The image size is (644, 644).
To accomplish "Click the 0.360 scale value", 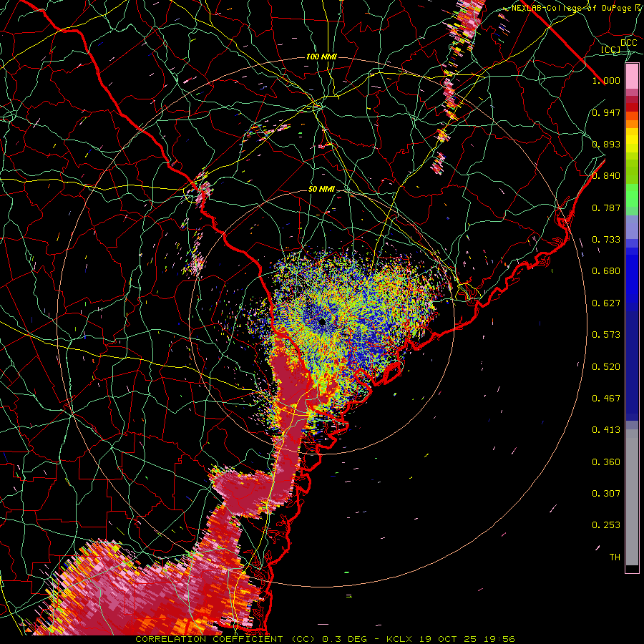I will tap(606, 462).
